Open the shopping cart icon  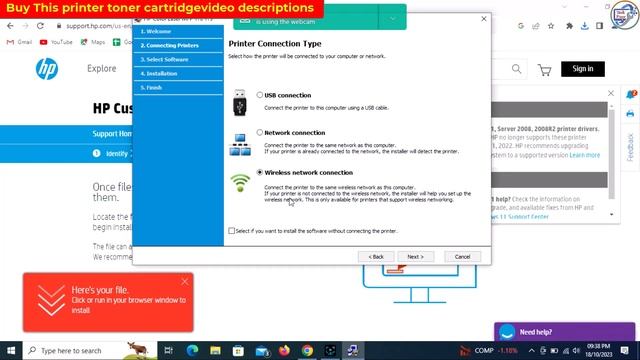point(544,70)
